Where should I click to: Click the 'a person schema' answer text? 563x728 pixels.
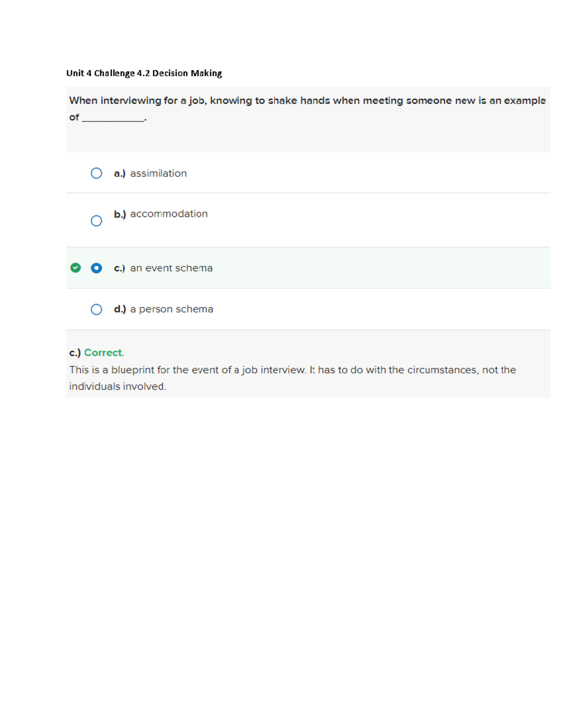pyautogui.click(x=171, y=309)
